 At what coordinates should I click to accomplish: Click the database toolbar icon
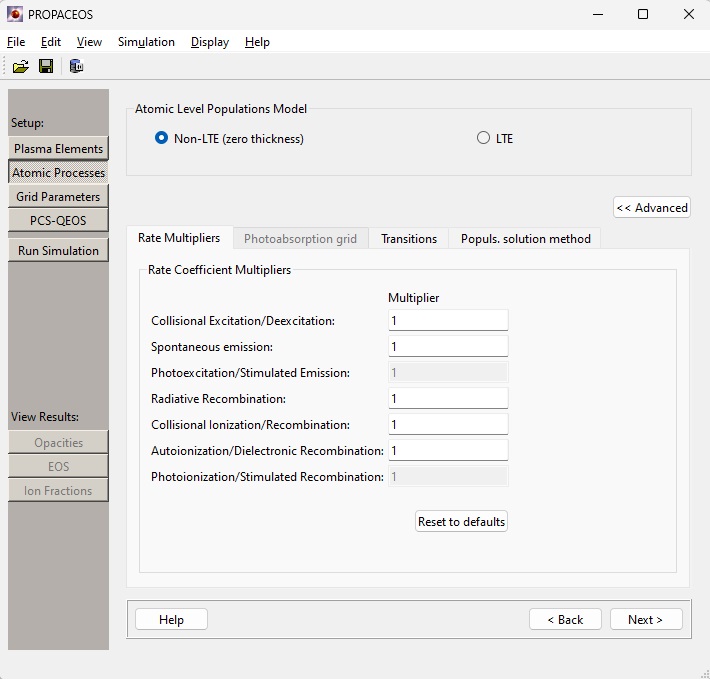tap(76, 66)
